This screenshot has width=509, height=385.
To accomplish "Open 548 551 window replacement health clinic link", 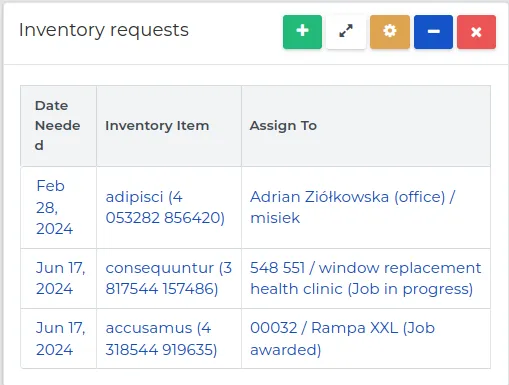I will pyautogui.click(x=366, y=278).
